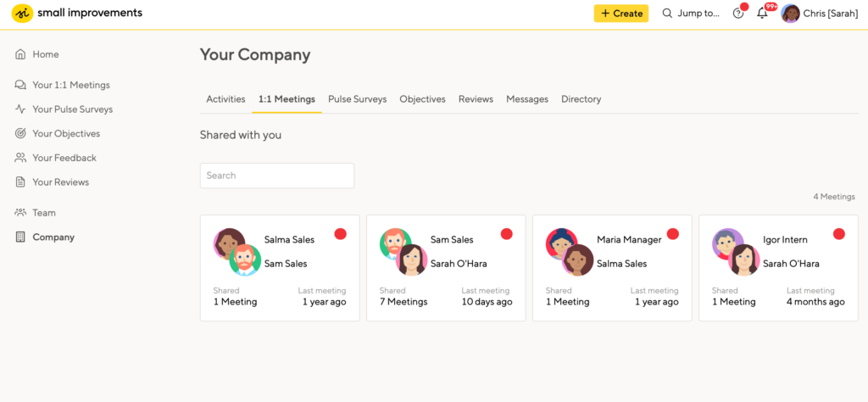The image size is (868, 402).
Task: Select the Team group icon
Action: (x=20, y=213)
